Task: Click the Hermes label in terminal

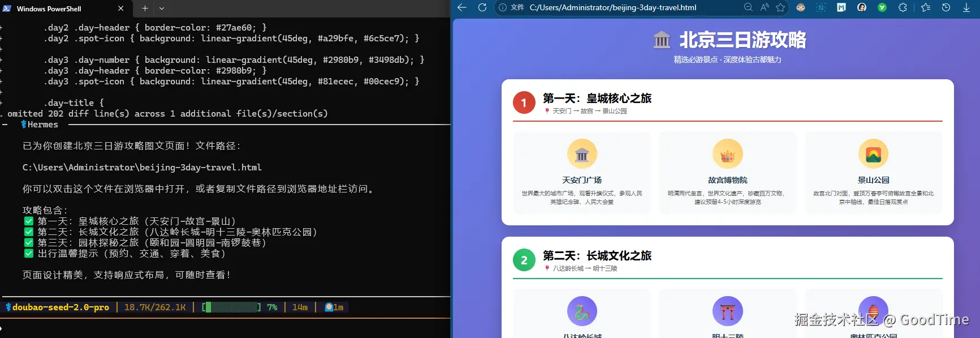Action: [42, 125]
